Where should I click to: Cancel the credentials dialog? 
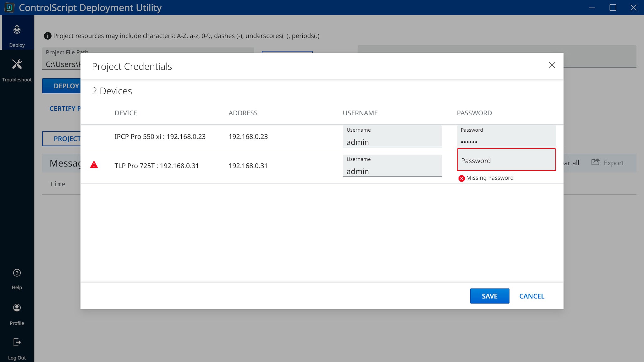tap(532, 296)
